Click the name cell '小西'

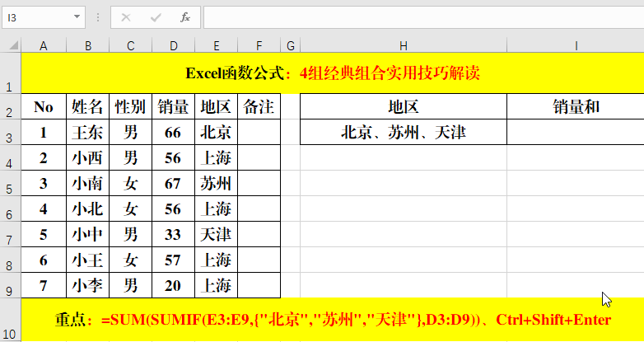click(88, 157)
